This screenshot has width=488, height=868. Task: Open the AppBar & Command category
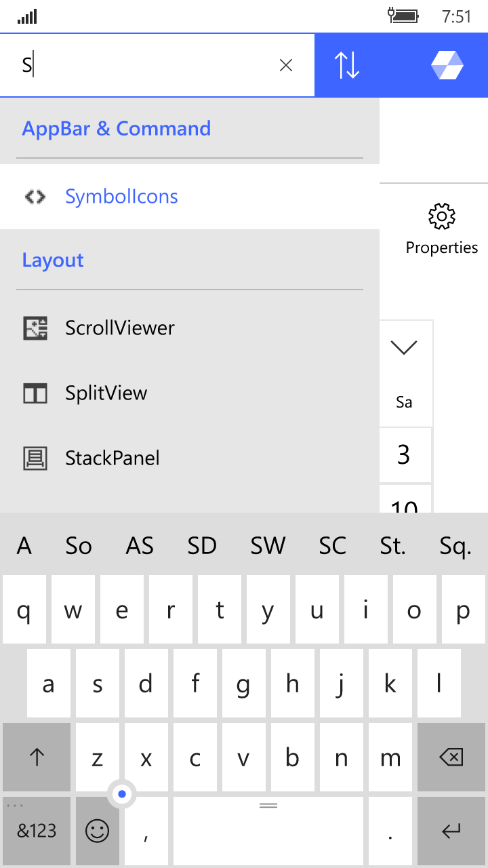tap(117, 129)
